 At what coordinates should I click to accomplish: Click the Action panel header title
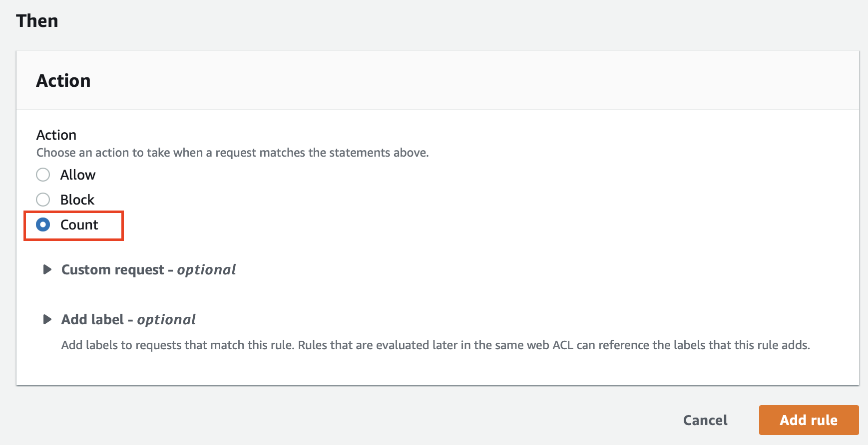(63, 81)
